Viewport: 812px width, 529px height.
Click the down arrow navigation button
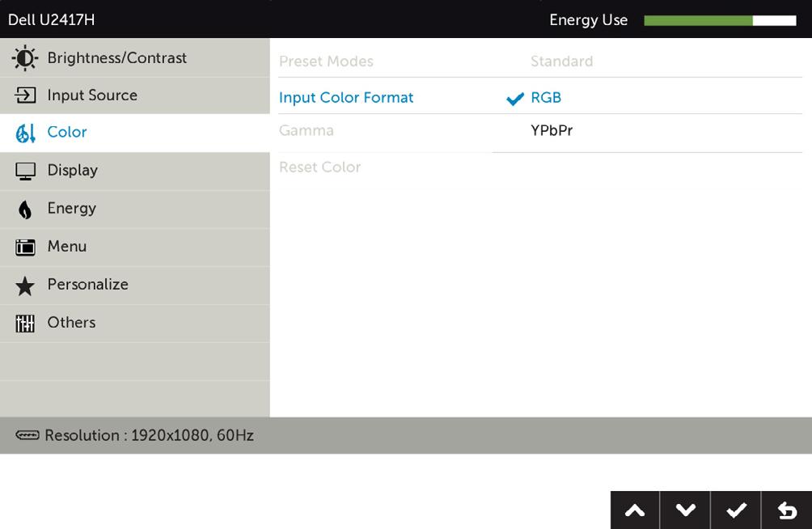tap(685, 510)
